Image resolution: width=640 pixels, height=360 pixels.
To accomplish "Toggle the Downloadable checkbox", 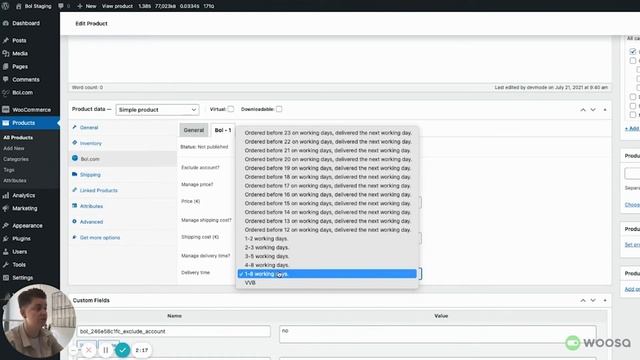I will pos(279,109).
